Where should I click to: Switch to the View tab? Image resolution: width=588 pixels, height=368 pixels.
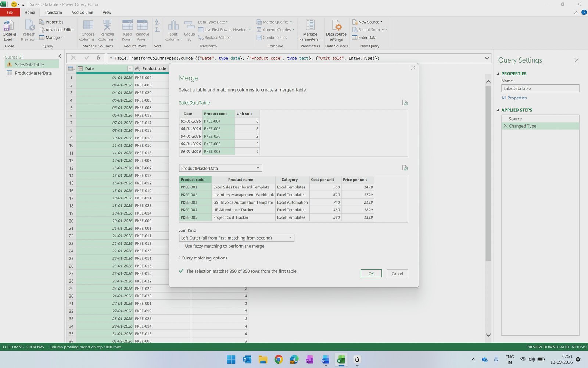[x=107, y=12]
